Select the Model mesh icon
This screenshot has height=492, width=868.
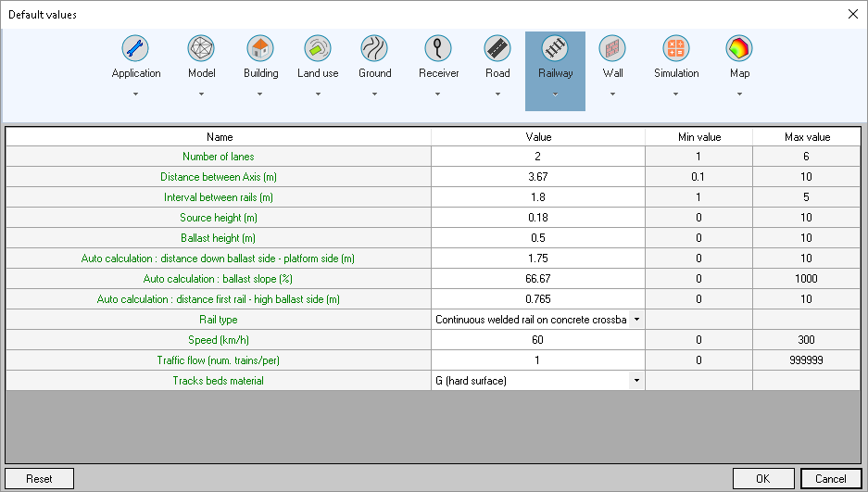[x=201, y=48]
